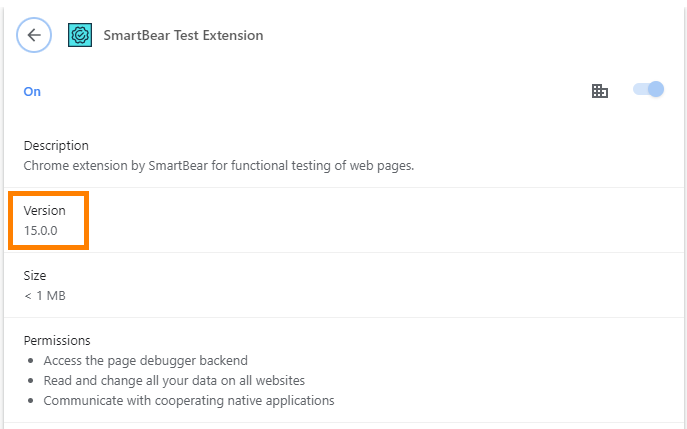This screenshot has height=429, width=687.
Task: Click the Permissions heading
Action: 57,340
